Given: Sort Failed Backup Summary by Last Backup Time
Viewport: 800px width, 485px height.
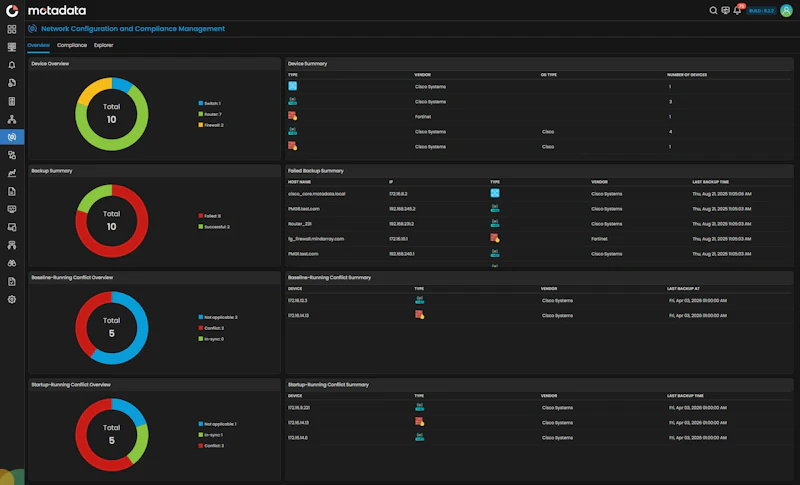Looking at the screenshot, I should click(x=710, y=182).
